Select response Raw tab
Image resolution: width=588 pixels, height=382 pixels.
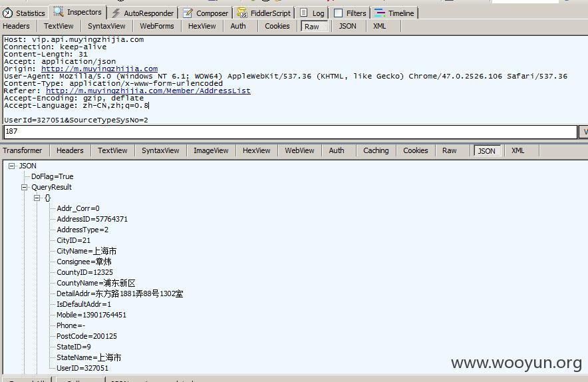(x=449, y=150)
